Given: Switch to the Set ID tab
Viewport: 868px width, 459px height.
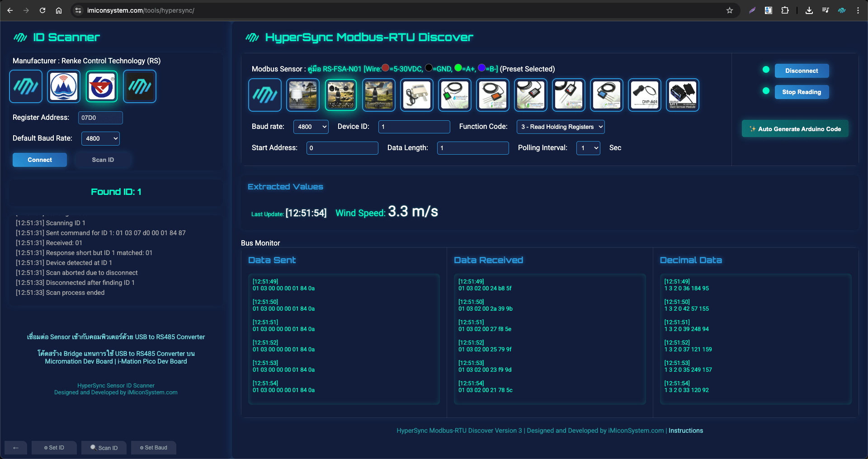Looking at the screenshot, I should tap(54, 448).
